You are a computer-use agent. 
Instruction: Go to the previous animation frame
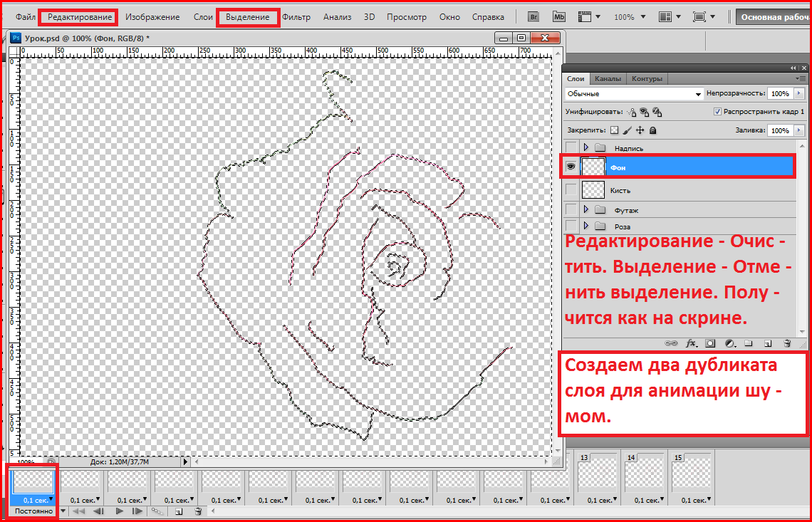(98, 511)
